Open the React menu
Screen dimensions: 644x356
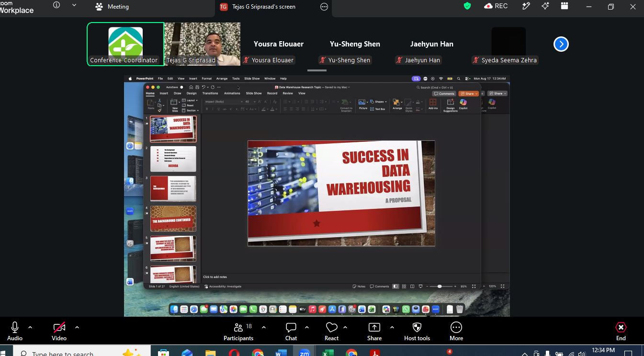pyautogui.click(x=331, y=331)
